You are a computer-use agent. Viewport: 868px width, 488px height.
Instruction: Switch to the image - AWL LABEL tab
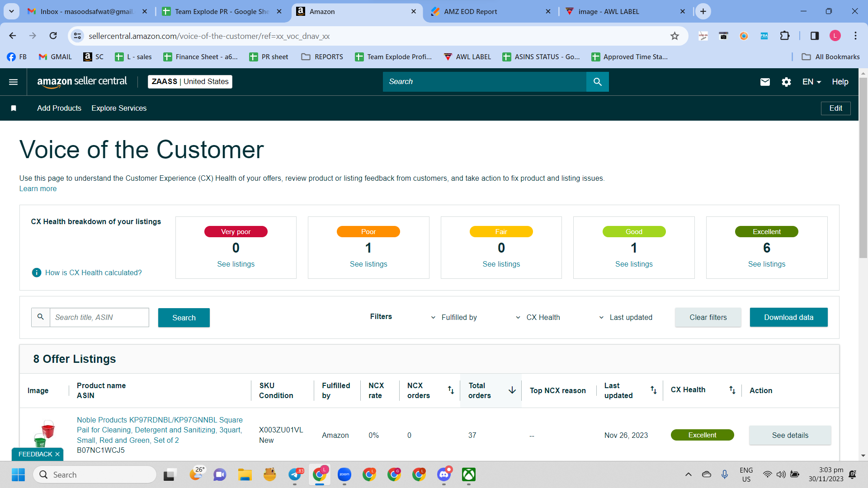click(x=625, y=11)
